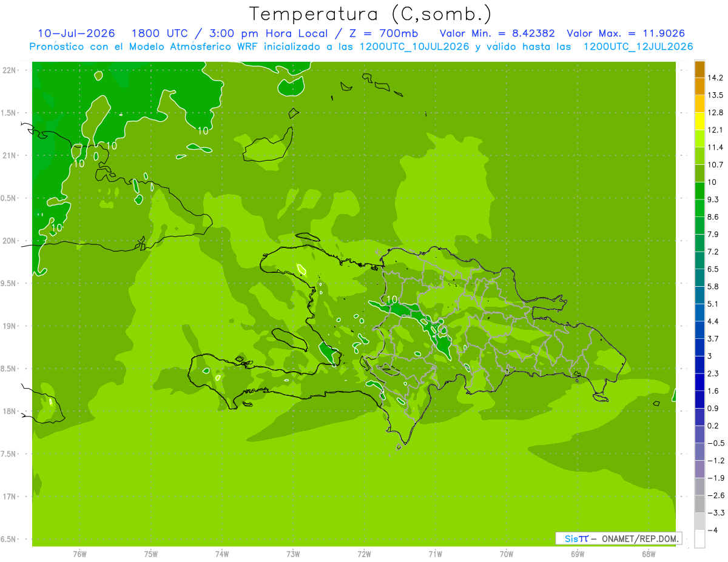
Task: Click the 19N latitude label
Action: point(8,326)
